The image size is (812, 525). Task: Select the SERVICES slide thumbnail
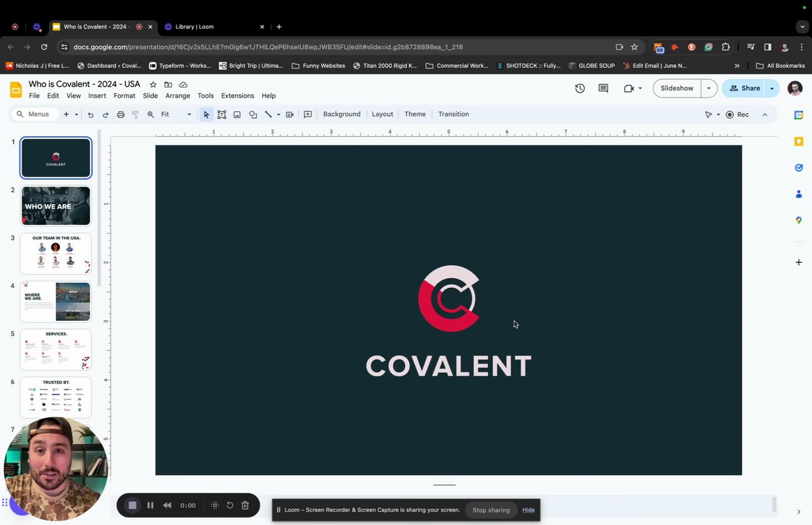point(56,349)
